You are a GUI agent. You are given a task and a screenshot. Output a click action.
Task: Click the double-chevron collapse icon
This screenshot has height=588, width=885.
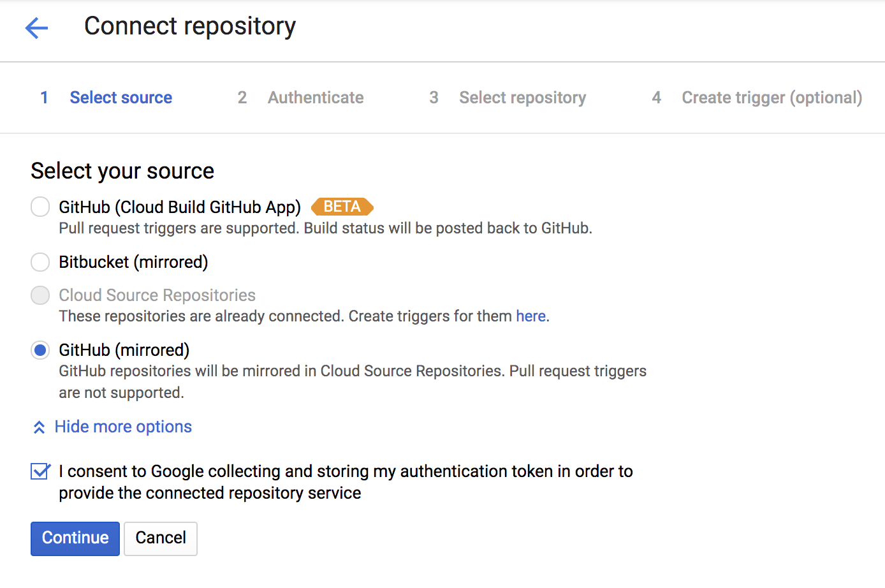[x=39, y=427]
